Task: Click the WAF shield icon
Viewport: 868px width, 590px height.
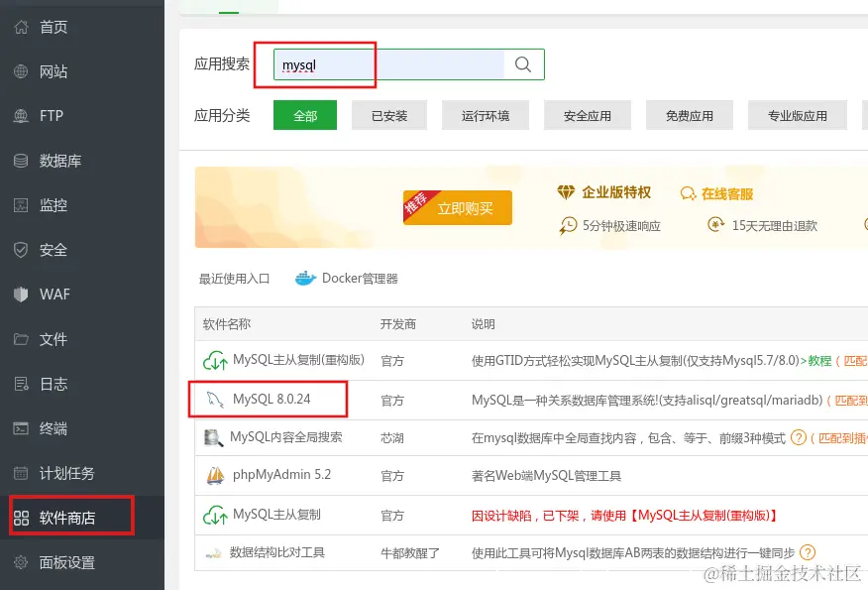Action: pos(21,295)
